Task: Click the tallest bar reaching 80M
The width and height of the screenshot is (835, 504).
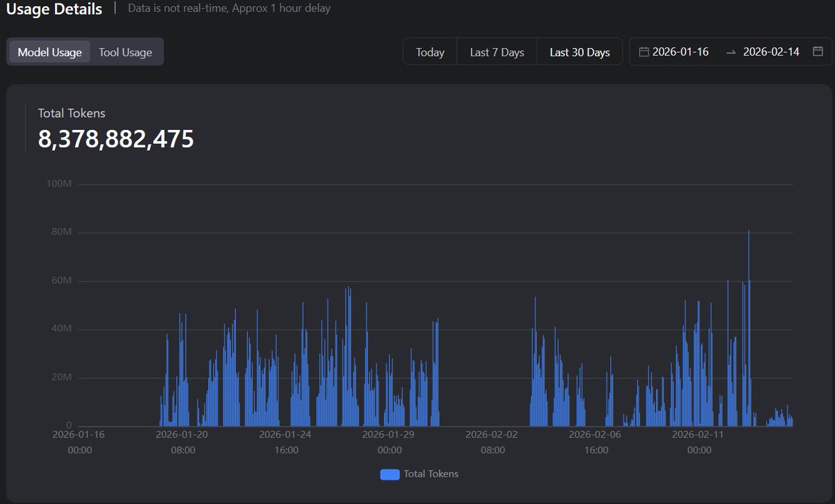Action: pyautogui.click(x=749, y=328)
